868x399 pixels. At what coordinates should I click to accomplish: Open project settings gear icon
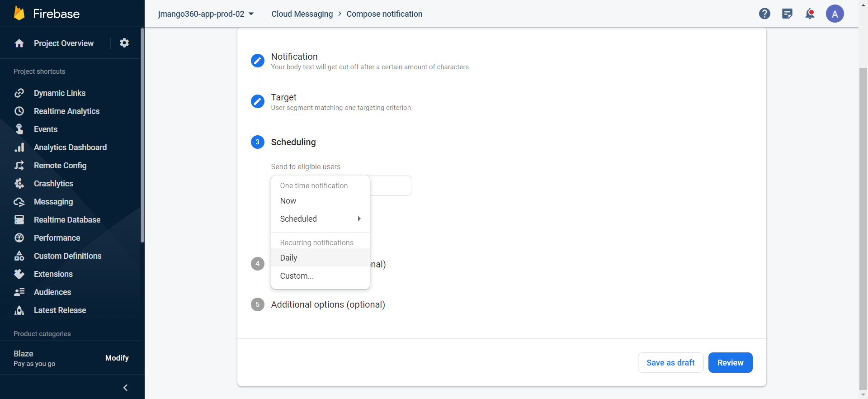[x=124, y=43]
